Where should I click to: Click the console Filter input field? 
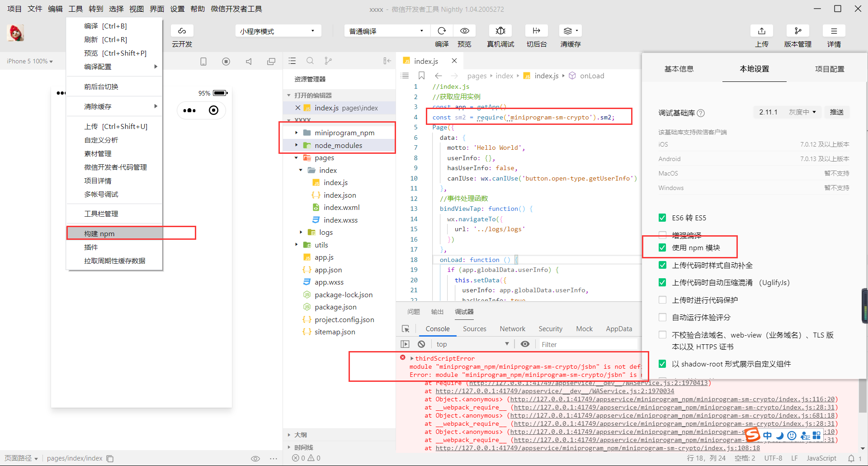click(x=588, y=344)
